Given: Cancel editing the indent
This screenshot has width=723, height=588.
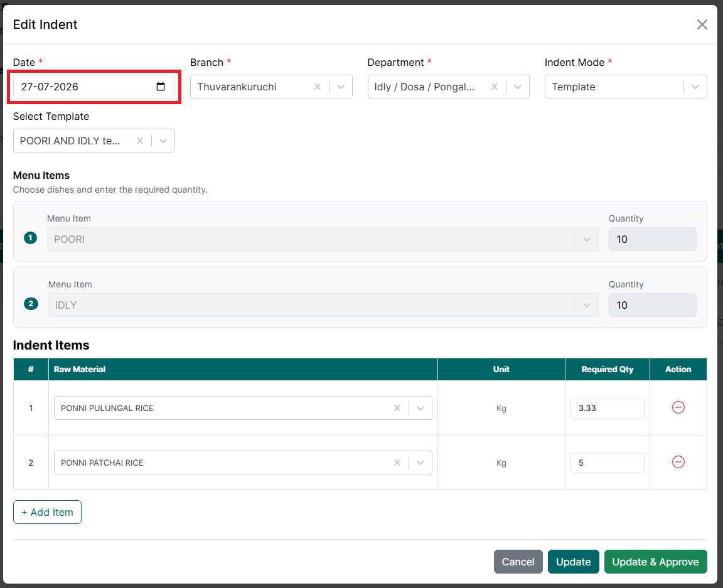Looking at the screenshot, I should 518,562.
